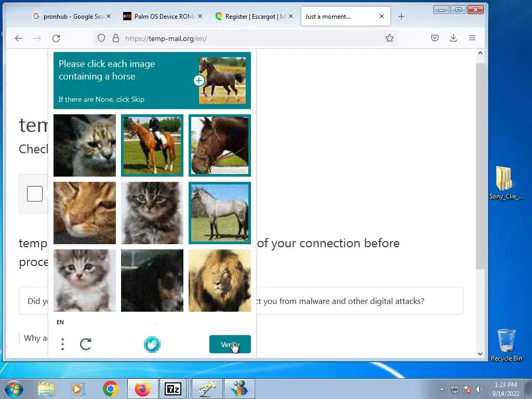Open a new browser tab
This screenshot has height=399, width=532.
click(402, 16)
